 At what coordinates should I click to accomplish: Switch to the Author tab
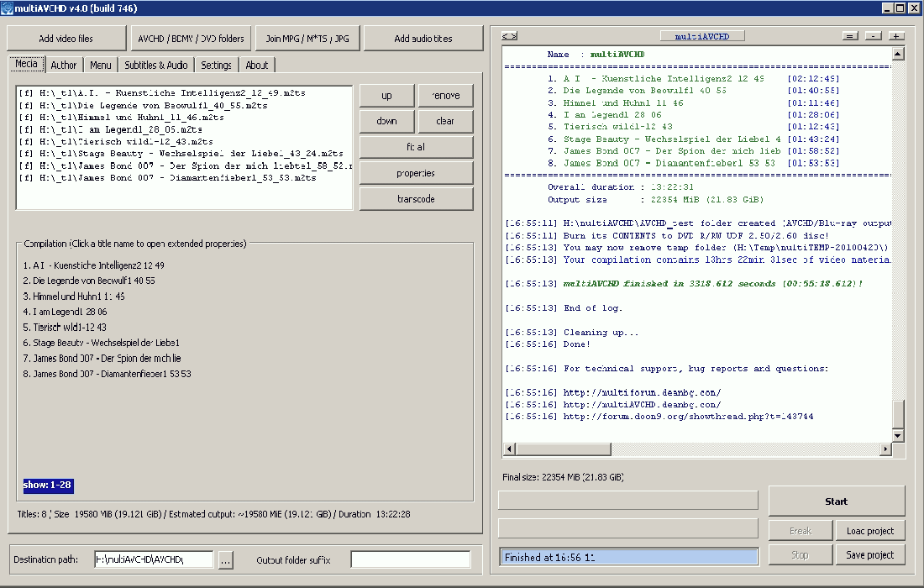tap(63, 65)
